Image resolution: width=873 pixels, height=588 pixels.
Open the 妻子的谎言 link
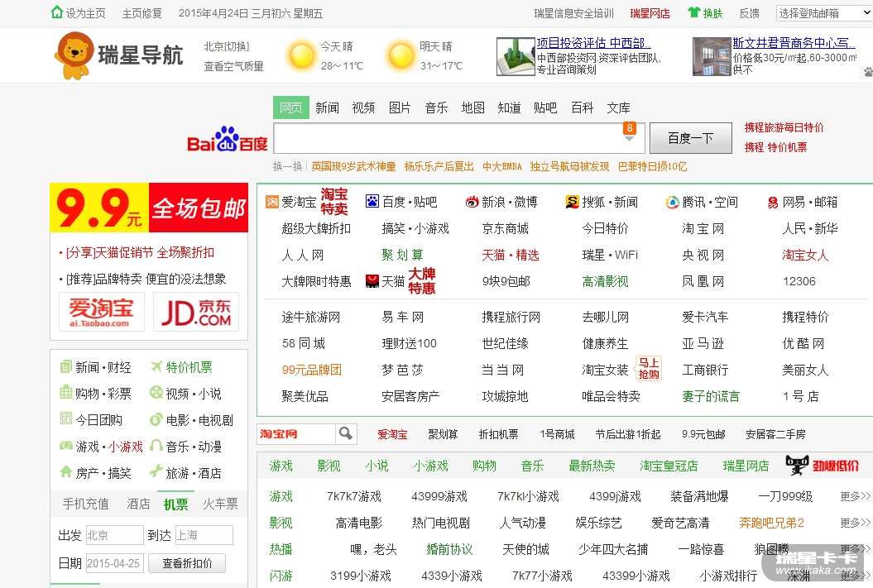[711, 396]
